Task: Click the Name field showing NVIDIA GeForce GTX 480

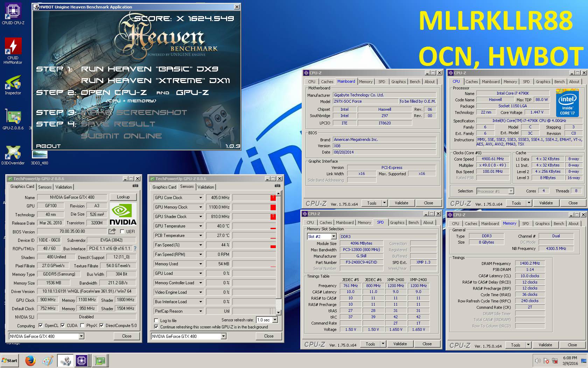Action: pyautogui.click(x=72, y=197)
